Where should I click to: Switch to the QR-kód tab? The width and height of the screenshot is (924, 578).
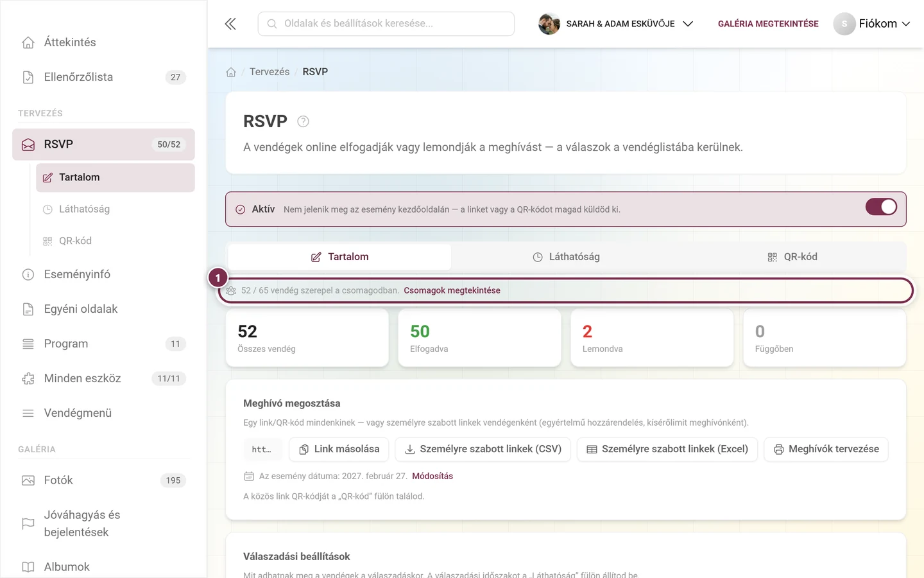click(792, 257)
